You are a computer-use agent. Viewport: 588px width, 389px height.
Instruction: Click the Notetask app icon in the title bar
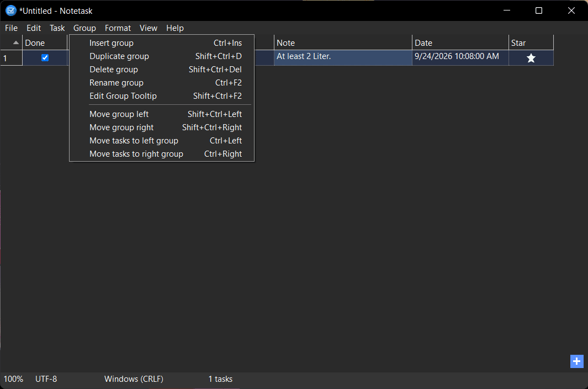click(x=10, y=10)
